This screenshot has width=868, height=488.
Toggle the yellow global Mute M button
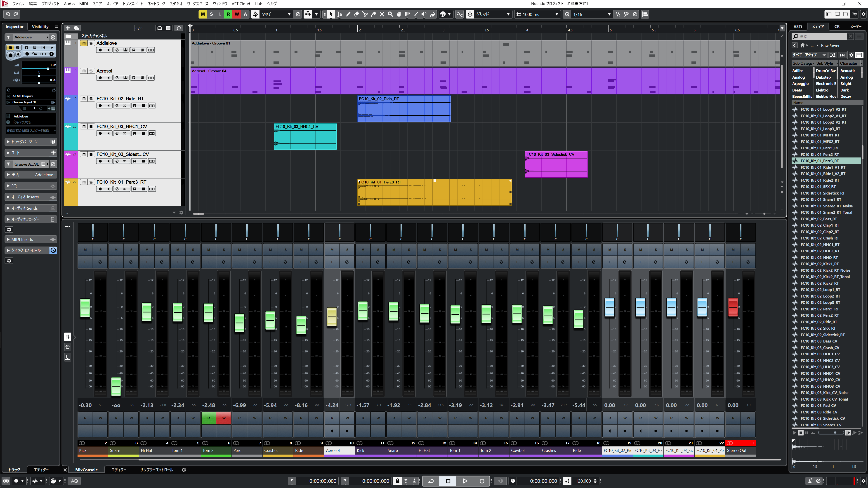coord(203,14)
